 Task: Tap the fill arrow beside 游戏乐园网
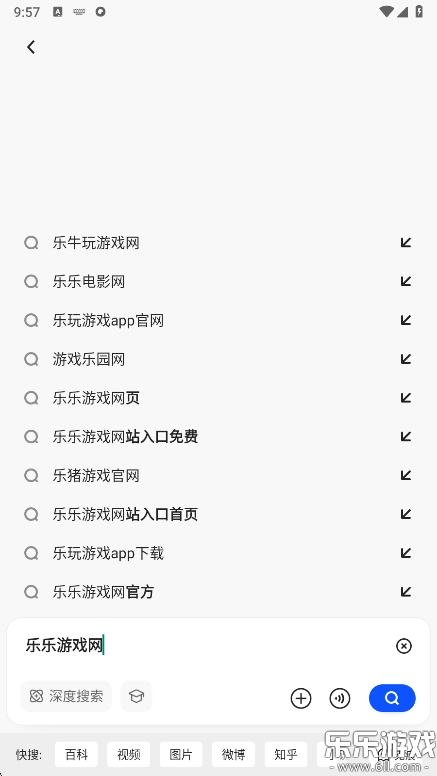point(406,359)
